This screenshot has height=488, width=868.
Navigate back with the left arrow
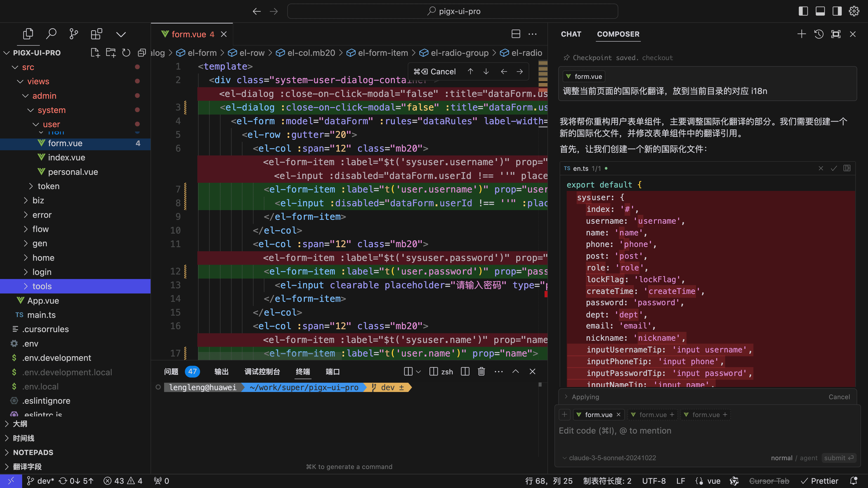[x=257, y=11]
